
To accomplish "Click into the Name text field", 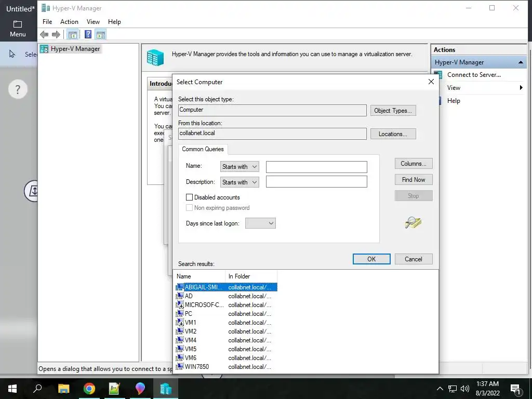I will tap(316, 167).
